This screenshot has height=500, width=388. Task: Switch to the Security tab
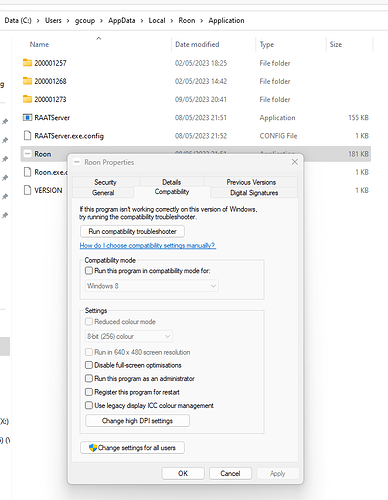coord(105,182)
